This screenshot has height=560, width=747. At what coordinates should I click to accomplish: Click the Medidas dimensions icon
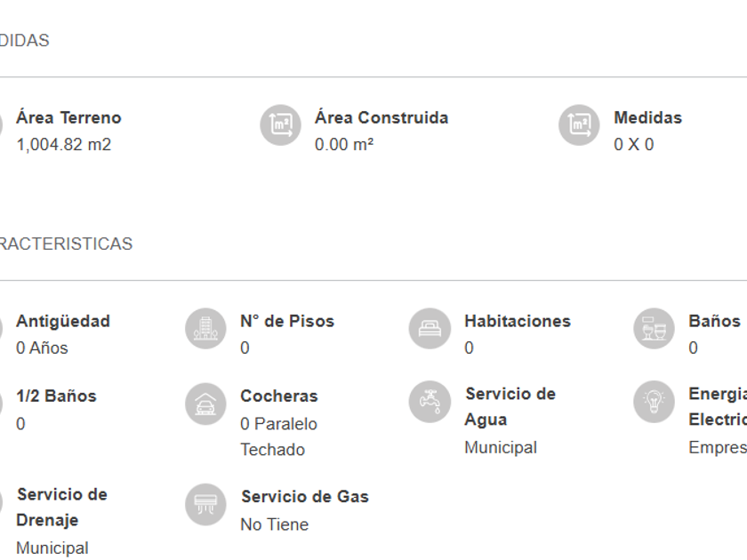pos(579,125)
